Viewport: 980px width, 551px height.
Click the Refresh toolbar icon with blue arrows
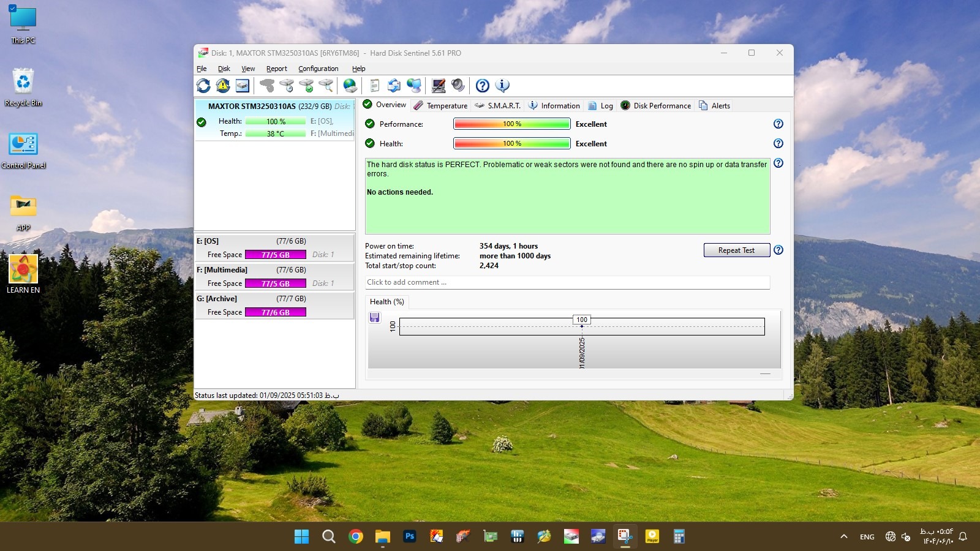(x=203, y=86)
